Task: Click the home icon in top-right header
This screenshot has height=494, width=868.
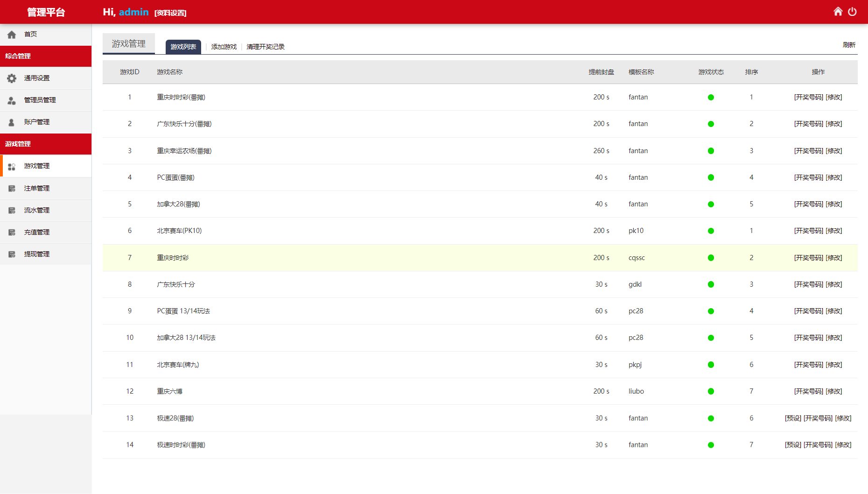Action: [838, 11]
